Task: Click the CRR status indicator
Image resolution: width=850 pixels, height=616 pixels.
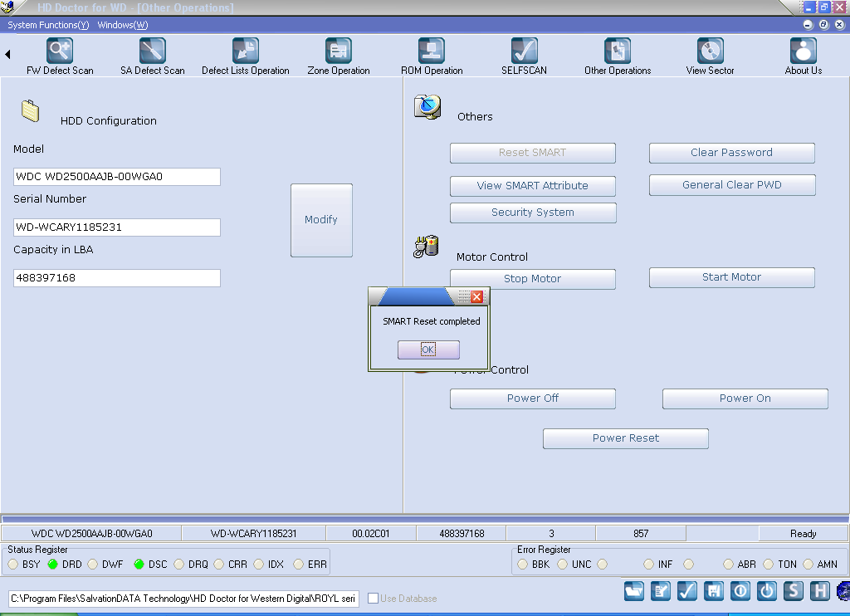Action: pos(218,565)
